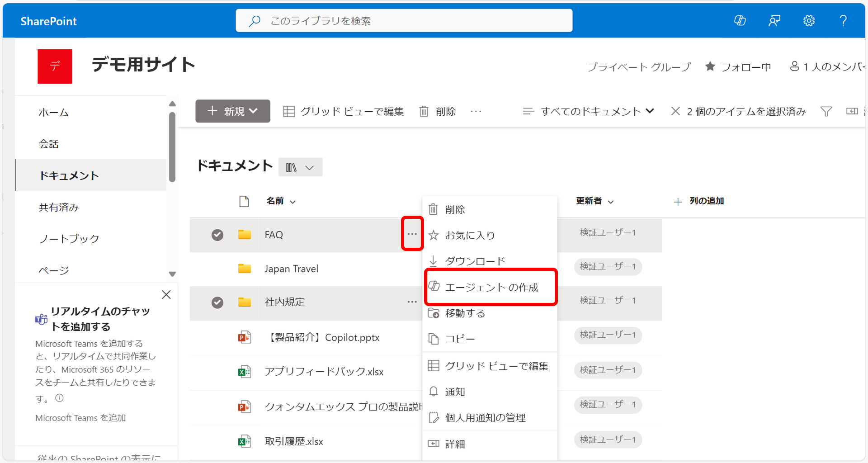Click the trash icon in the command bar
Image resolution: width=868 pixels, height=463 pixels.
[424, 111]
